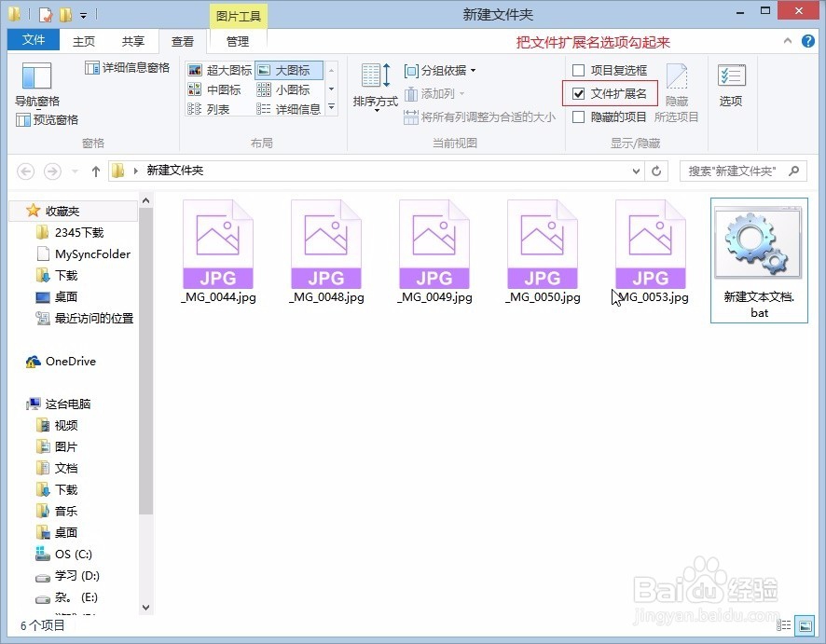Screen dimensions: 826x644
Task: Open the 管理 picture tools tab
Action: (238, 40)
